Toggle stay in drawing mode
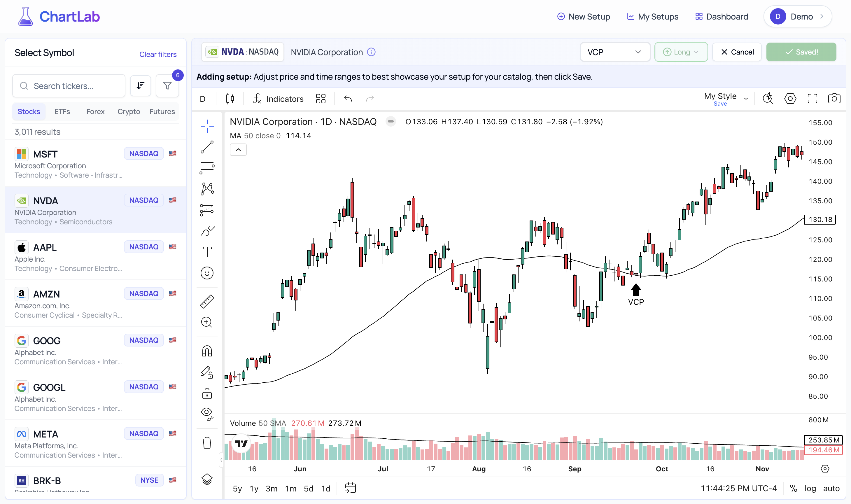Viewport: 851px width, 504px height. point(207,372)
